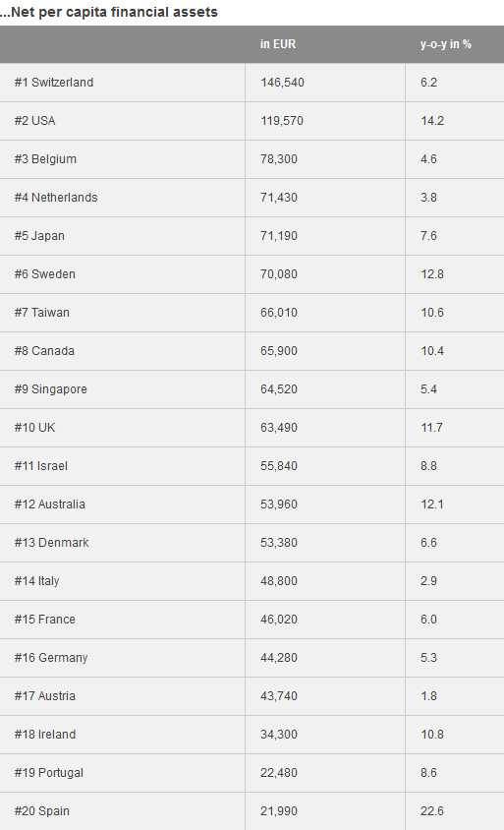504x830 pixels.
Task: Click Italy's asset value 48,800
Action: coord(279,581)
